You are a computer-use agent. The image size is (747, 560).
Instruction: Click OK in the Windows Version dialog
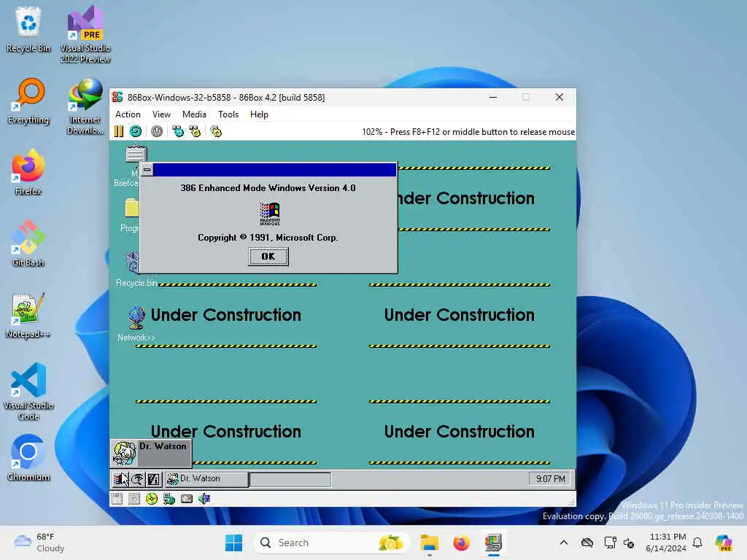268,257
